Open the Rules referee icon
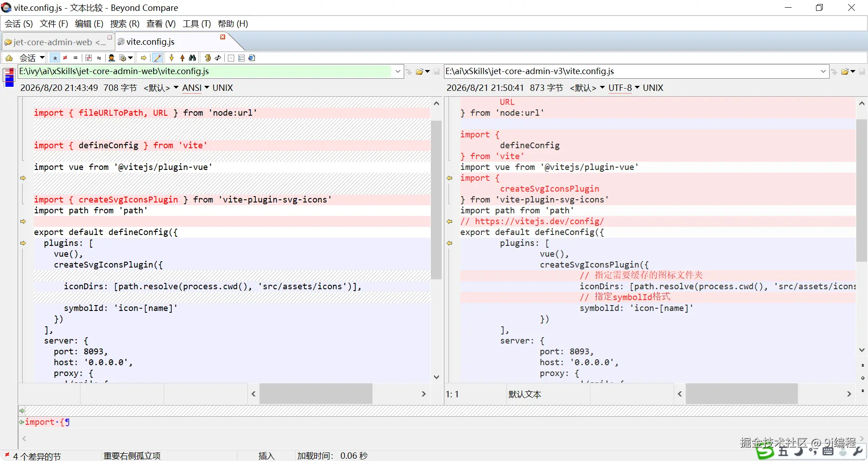Viewport: 868px width, 461px height. (x=112, y=58)
